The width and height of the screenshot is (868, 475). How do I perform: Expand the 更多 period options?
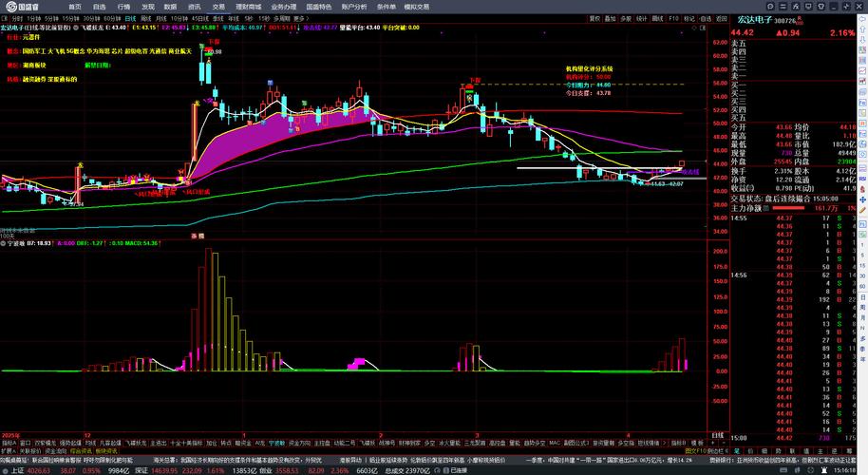click(299, 18)
